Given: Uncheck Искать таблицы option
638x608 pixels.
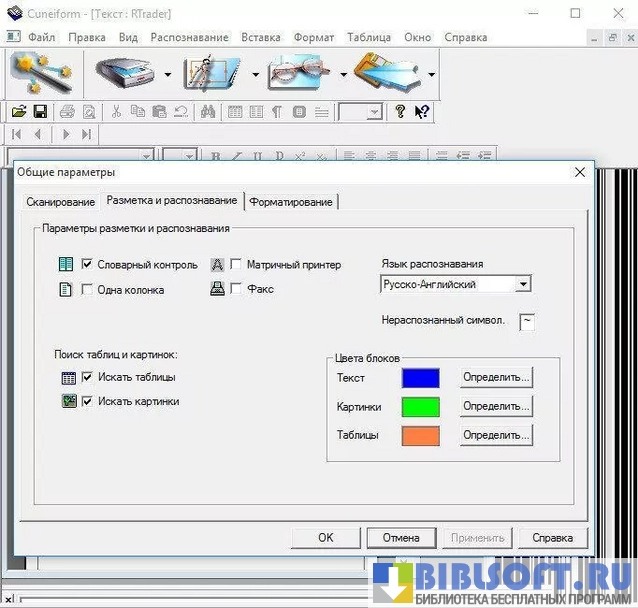Looking at the screenshot, I should click(x=87, y=377).
